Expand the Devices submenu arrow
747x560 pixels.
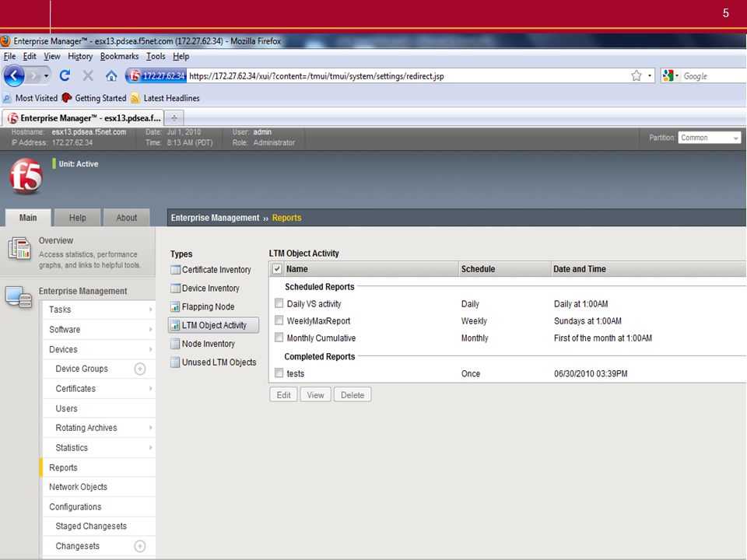coord(150,349)
